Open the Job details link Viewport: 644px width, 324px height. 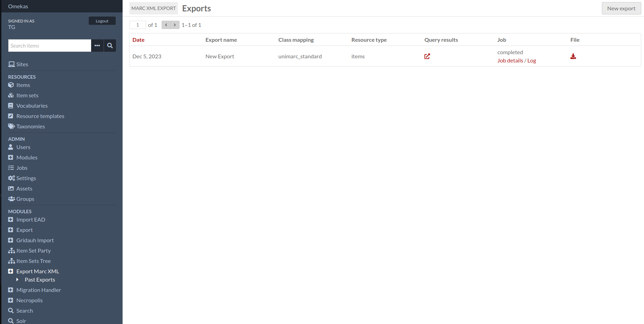[510, 60]
